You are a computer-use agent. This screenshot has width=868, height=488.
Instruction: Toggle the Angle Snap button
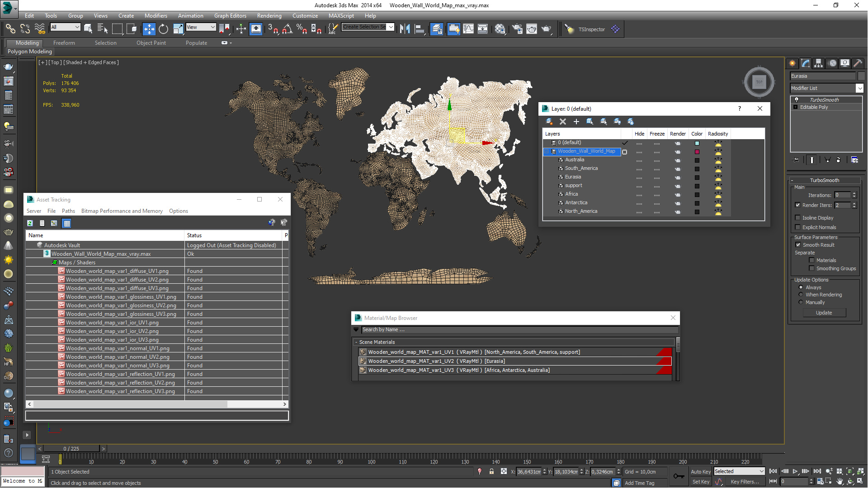tap(287, 29)
